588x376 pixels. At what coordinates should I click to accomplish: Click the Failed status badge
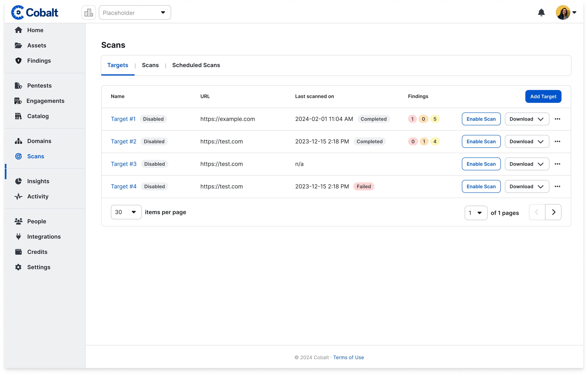[x=364, y=186]
